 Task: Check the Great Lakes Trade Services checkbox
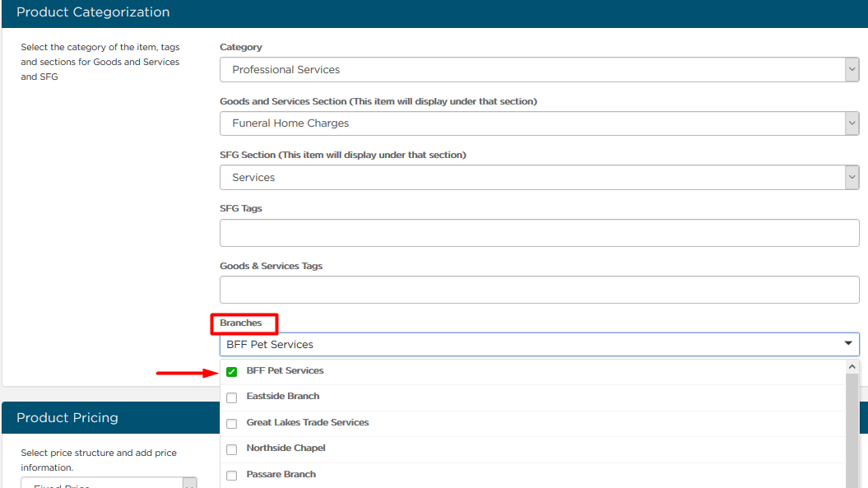pyautogui.click(x=231, y=424)
